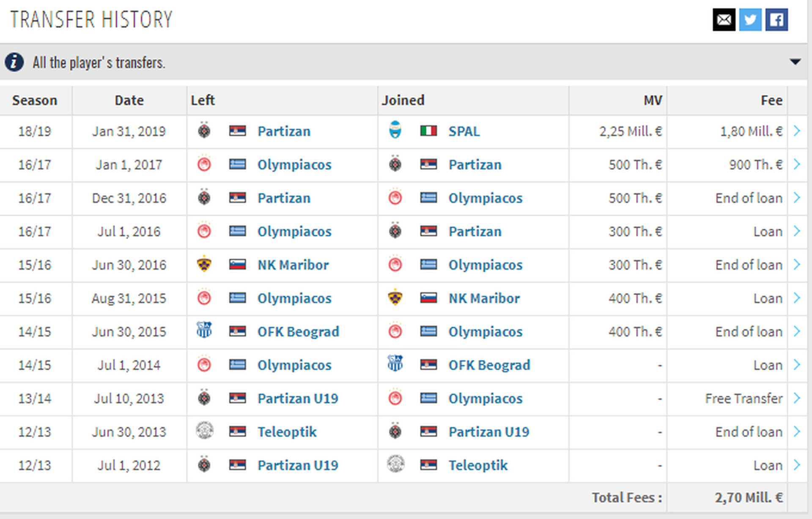Image resolution: width=812 pixels, height=519 pixels.
Task: Open Teleoptik link in Left column
Action: tap(287, 432)
